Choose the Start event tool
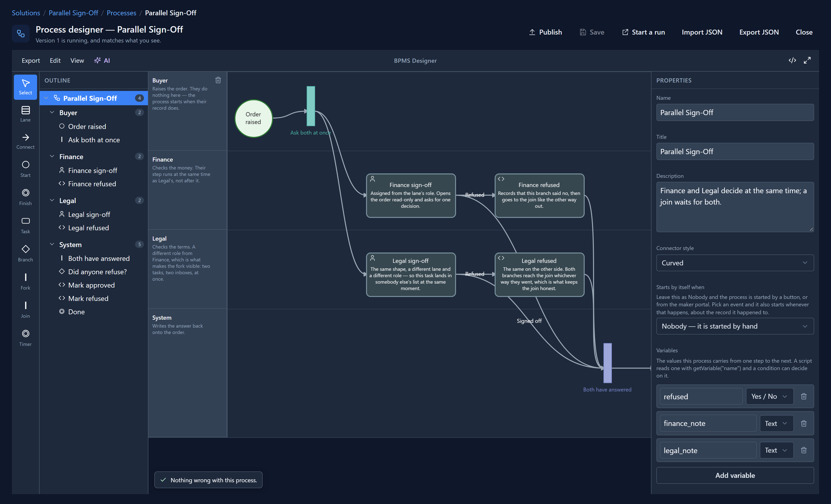Viewport: 831px width, 504px height. pos(25,169)
